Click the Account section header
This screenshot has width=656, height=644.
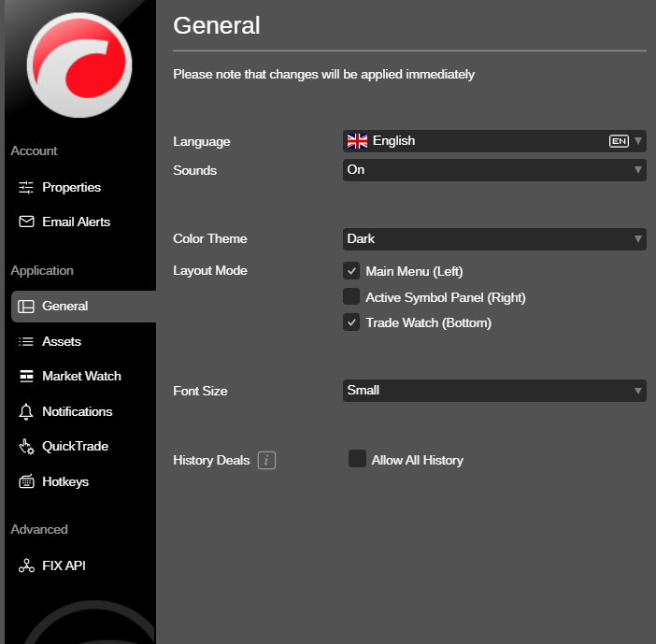tap(34, 150)
